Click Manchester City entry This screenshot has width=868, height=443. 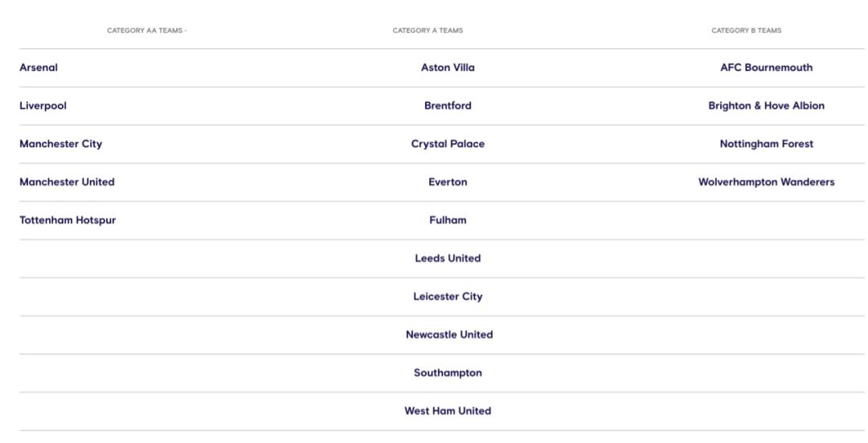pos(61,144)
